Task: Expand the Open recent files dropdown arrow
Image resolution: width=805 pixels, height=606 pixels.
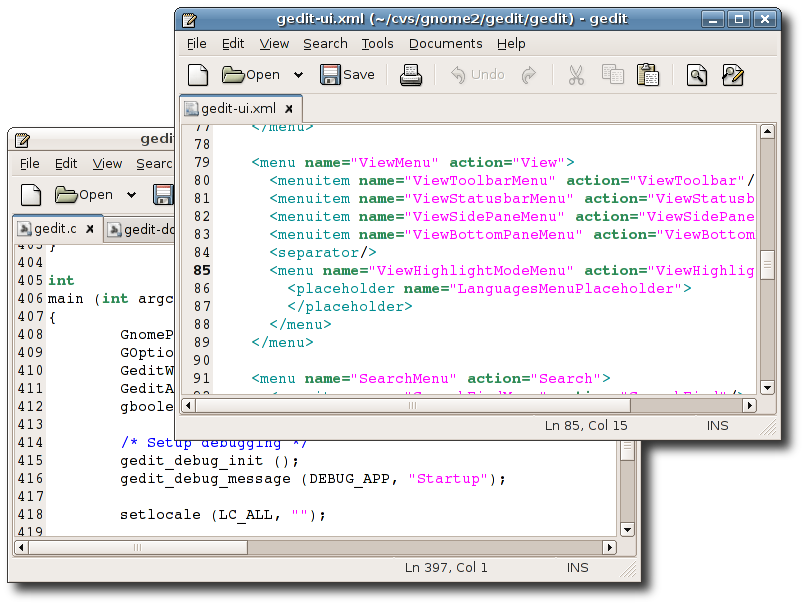Action: tap(298, 75)
